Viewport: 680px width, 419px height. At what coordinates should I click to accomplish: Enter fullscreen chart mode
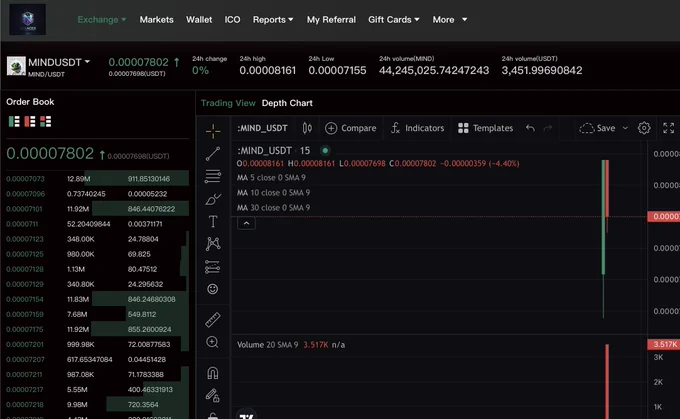click(669, 128)
